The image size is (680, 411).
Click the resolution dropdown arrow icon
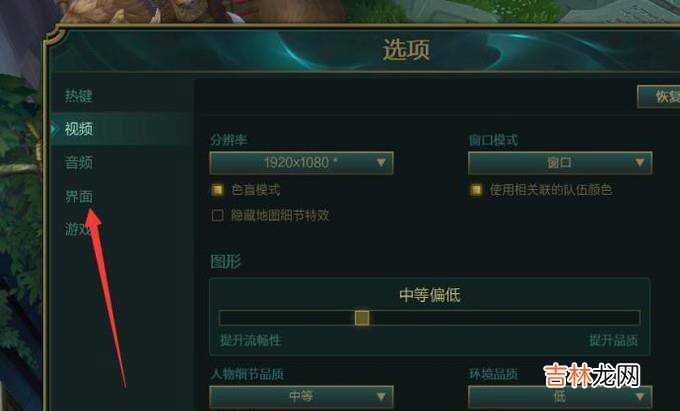pyautogui.click(x=381, y=163)
